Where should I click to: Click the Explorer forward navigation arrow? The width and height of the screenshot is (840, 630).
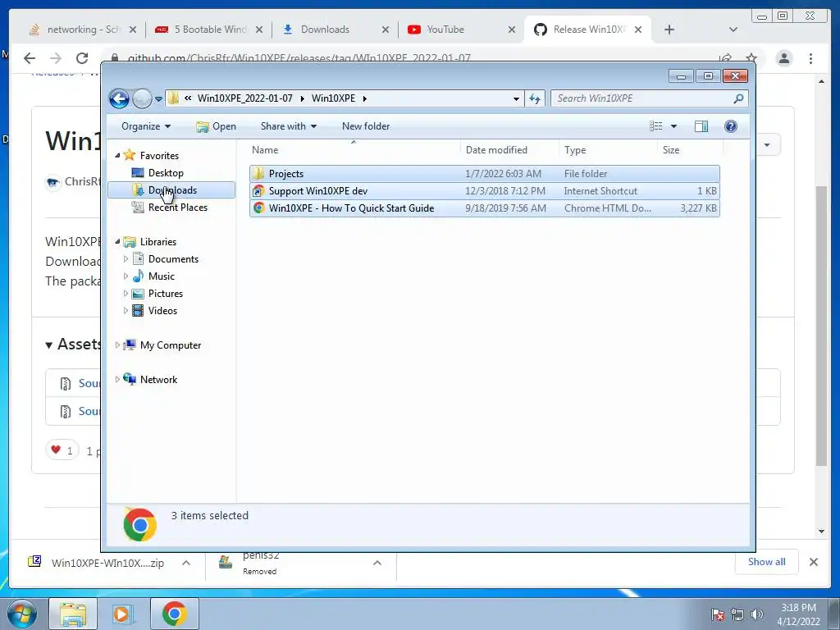(142, 98)
